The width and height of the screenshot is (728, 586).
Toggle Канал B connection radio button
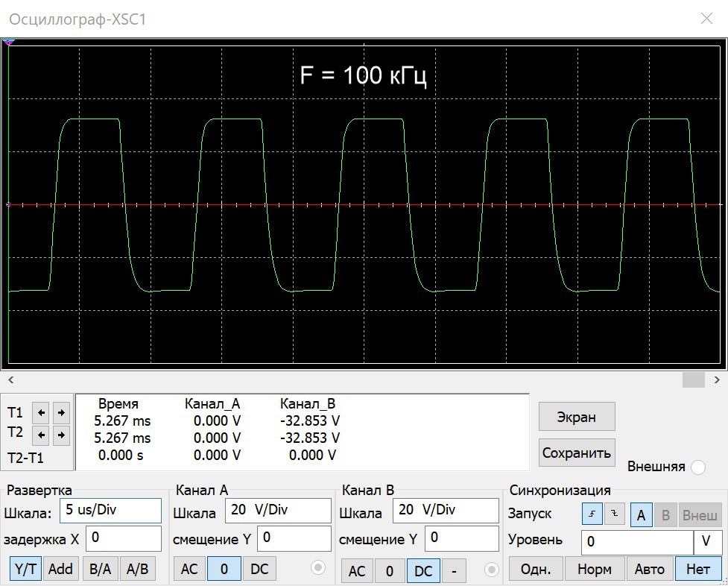(x=491, y=570)
